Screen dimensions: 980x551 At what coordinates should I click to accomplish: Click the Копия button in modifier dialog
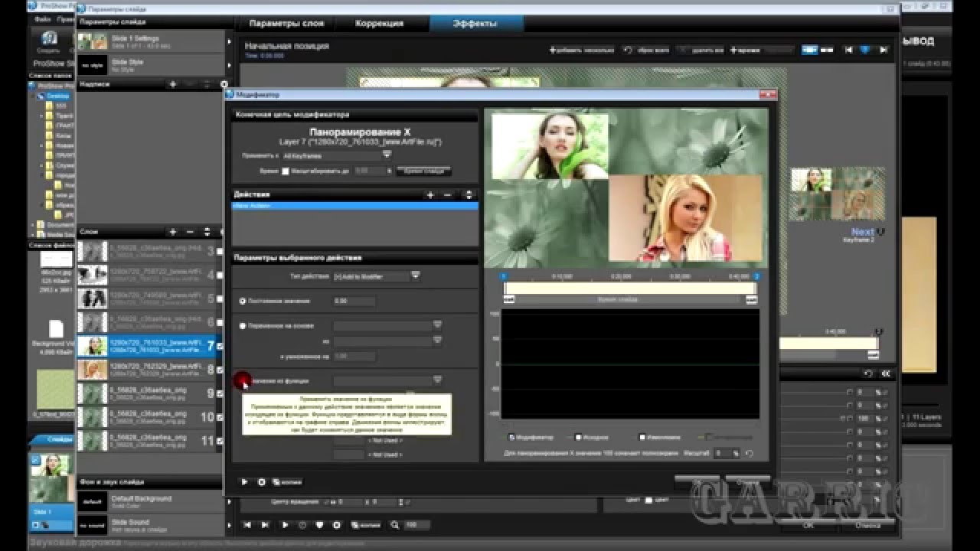click(287, 482)
